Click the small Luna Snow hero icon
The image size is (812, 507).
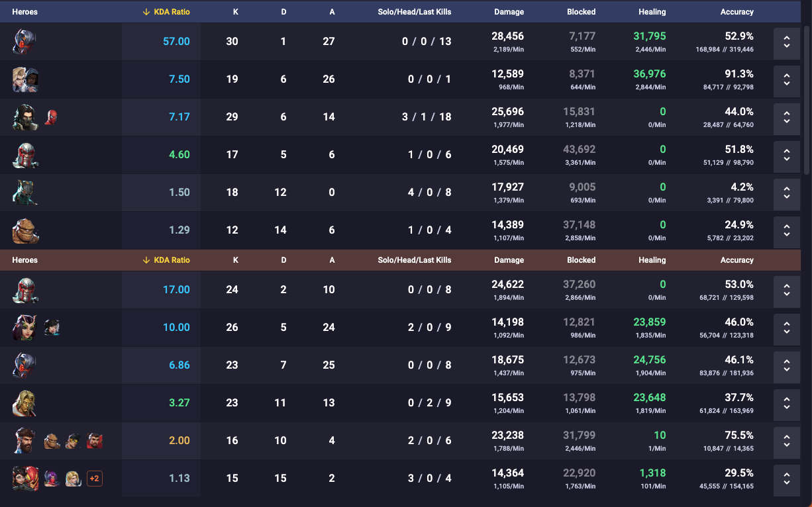[x=52, y=328]
